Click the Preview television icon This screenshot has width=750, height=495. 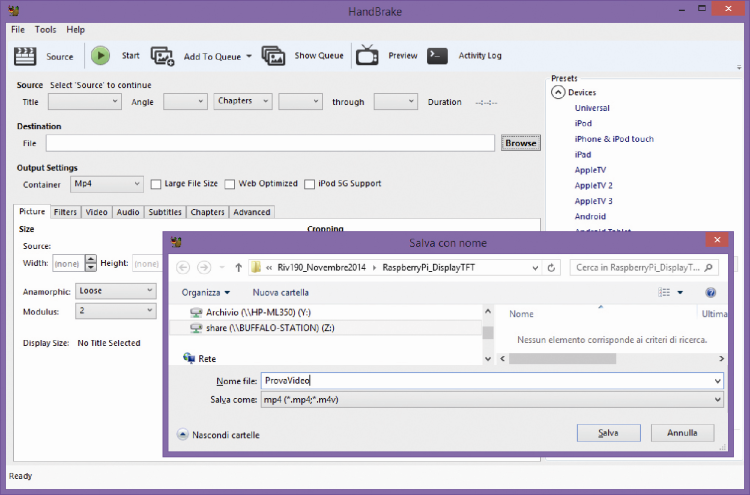[367, 55]
